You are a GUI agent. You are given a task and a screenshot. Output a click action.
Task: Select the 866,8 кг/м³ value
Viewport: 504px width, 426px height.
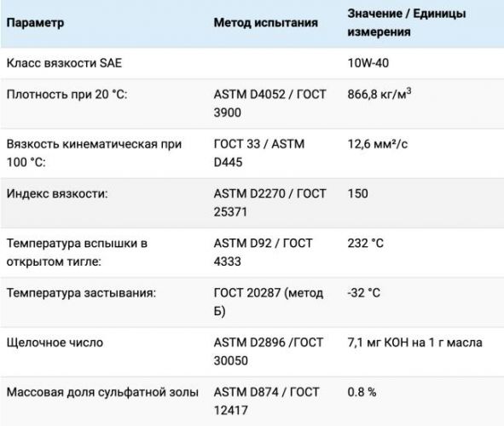pos(379,94)
